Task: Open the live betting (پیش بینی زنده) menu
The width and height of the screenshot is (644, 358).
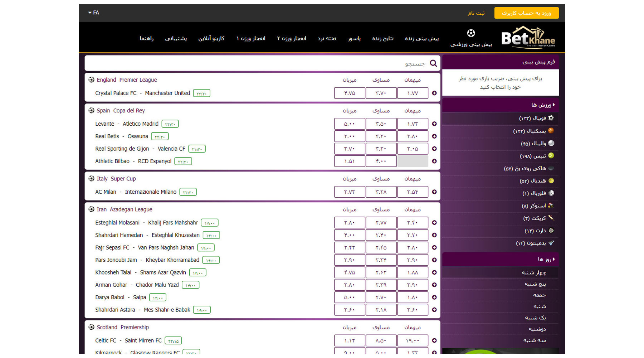Action: [422, 38]
